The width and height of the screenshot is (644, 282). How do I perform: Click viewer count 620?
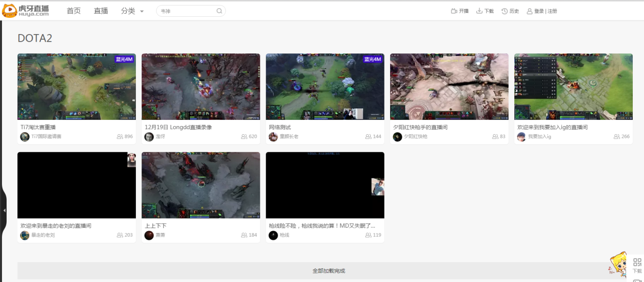click(x=249, y=137)
